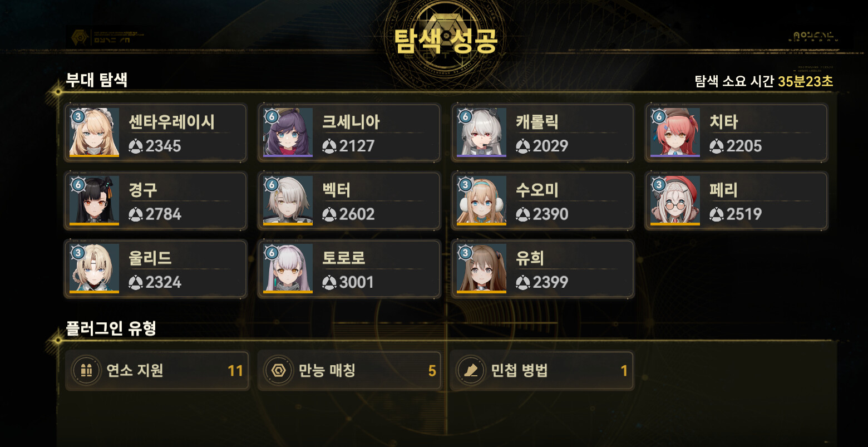Open 울리드's portrait thumbnail
The height and width of the screenshot is (447, 868).
[x=94, y=268]
